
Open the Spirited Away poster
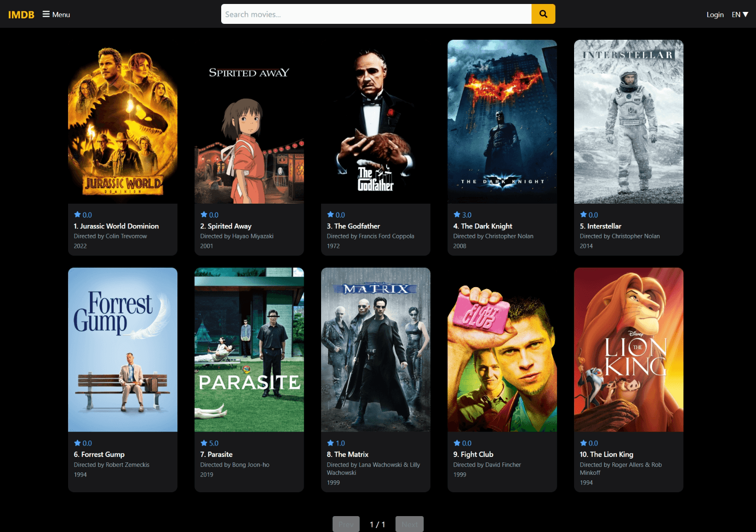point(249,122)
